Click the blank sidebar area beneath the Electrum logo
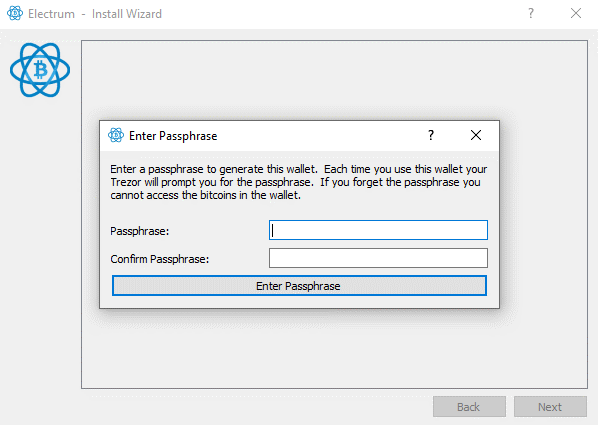Image resolution: width=598 pixels, height=425 pixels. 40,244
